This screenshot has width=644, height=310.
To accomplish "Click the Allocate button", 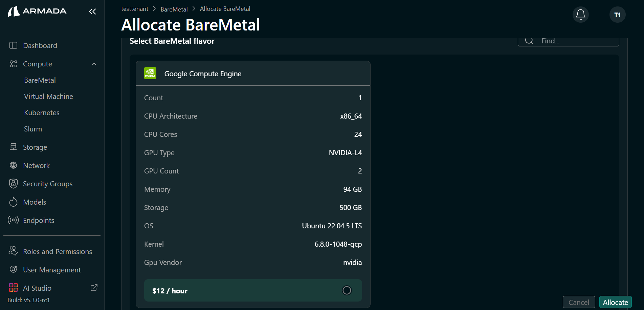I will click(x=615, y=302).
